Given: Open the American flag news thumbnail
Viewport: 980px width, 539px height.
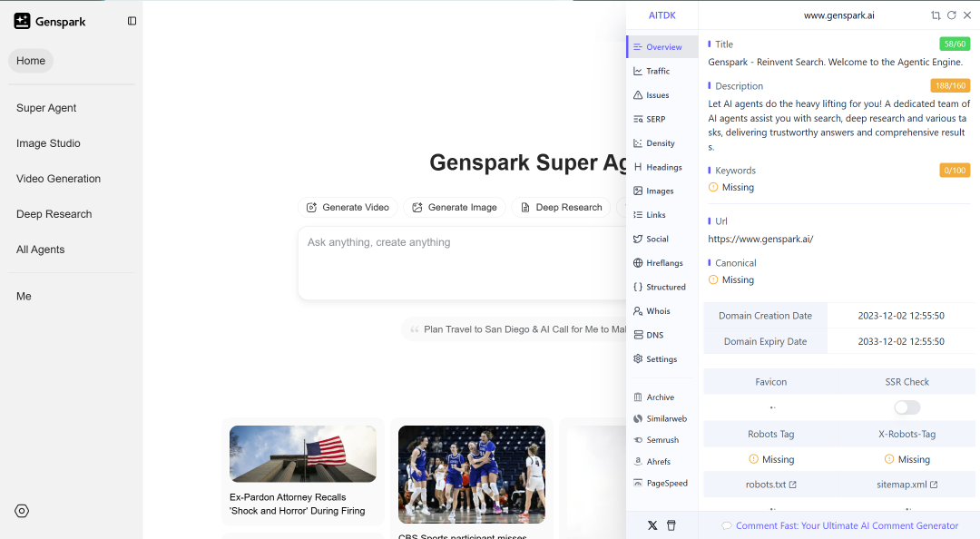Looking at the screenshot, I should pyautogui.click(x=302, y=454).
